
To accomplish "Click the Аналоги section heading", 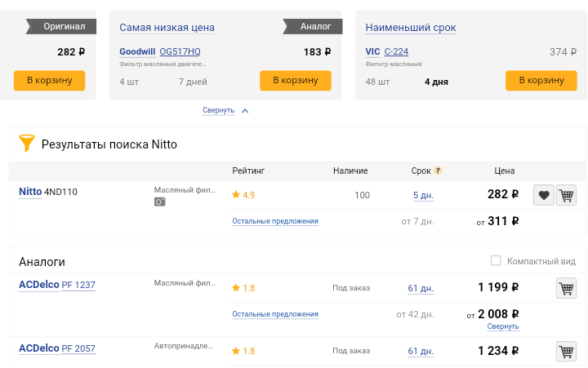I will pos(42,262).
